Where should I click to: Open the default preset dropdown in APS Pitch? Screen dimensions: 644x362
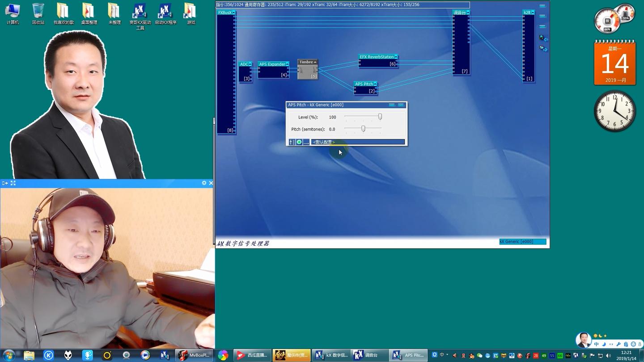[x=358, y=142]
